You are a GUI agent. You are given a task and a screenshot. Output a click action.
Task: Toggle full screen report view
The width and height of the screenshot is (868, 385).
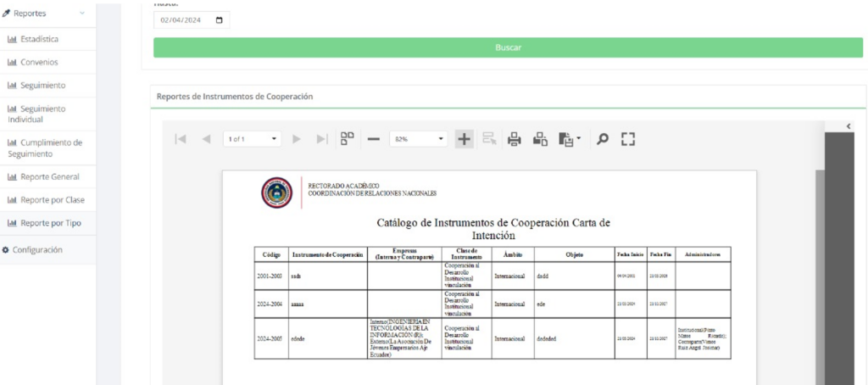point(627,139)
